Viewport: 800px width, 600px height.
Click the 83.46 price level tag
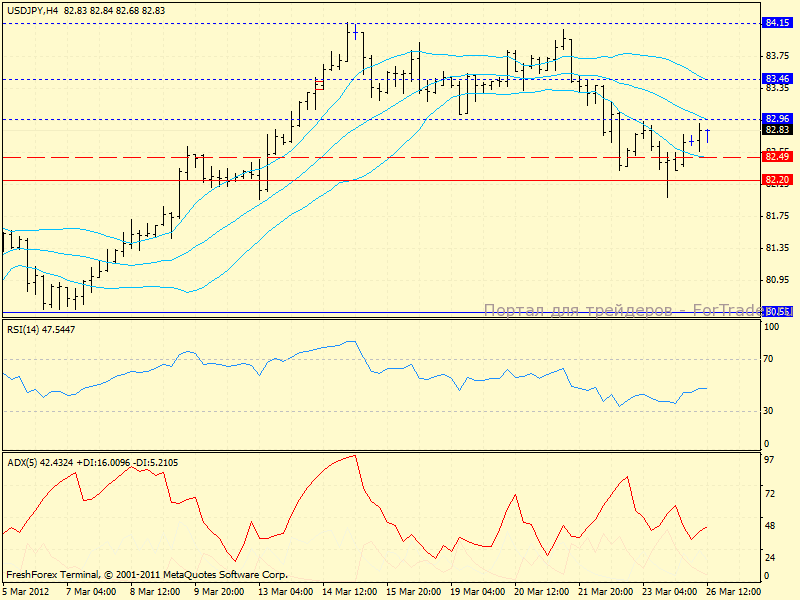[778, 78]
